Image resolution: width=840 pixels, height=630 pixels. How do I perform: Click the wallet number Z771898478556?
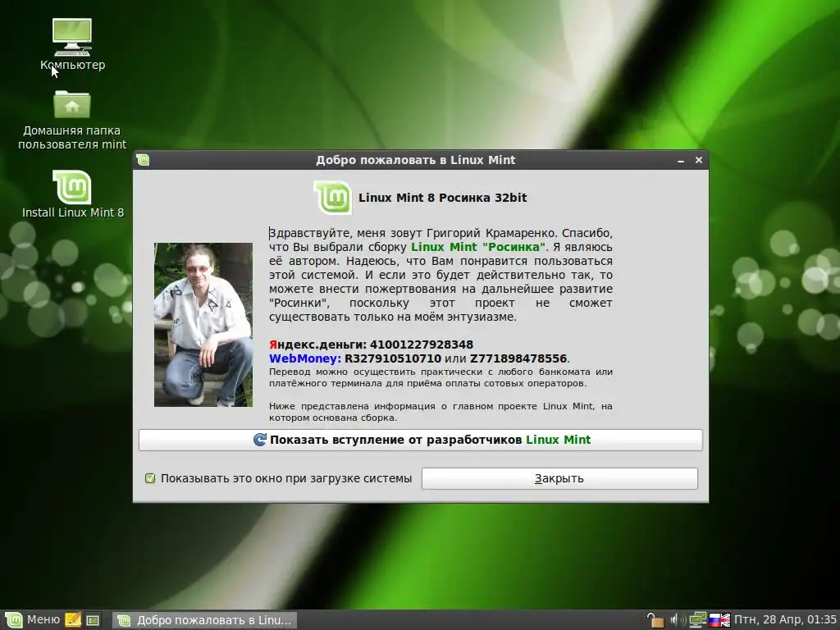coord(518,358)
